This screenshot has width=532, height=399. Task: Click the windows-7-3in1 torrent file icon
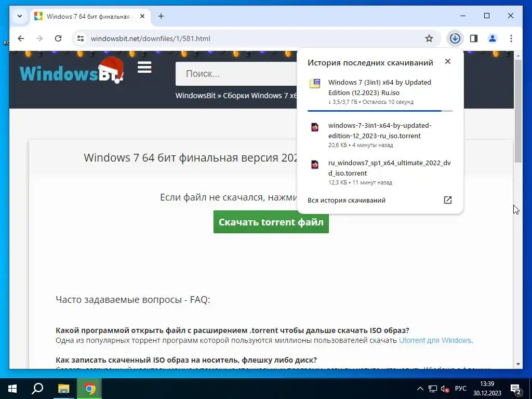(315, 127)
